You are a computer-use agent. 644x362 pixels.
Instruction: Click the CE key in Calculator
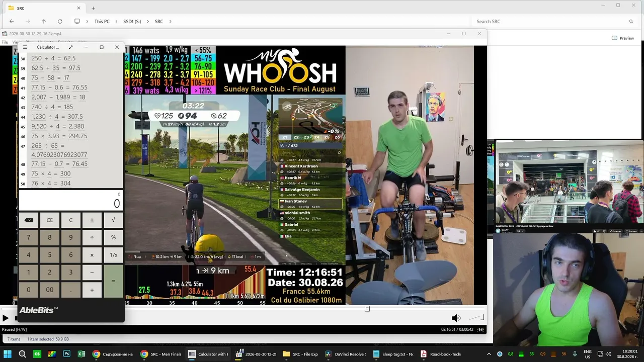tap(50, 220)
